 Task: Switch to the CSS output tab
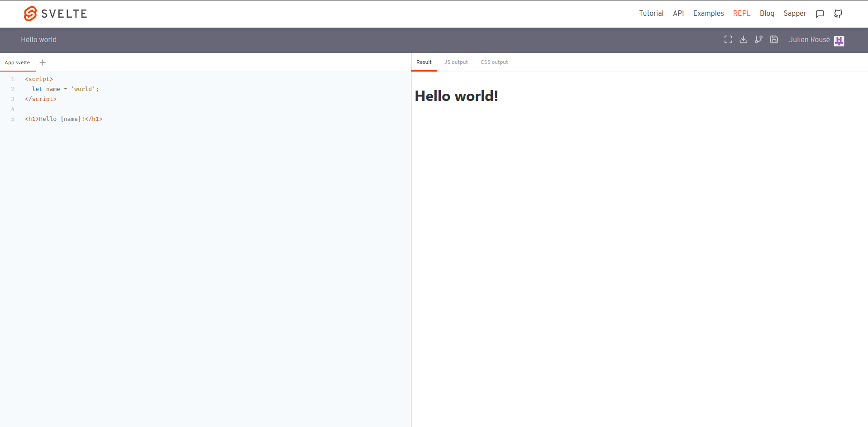494,62
